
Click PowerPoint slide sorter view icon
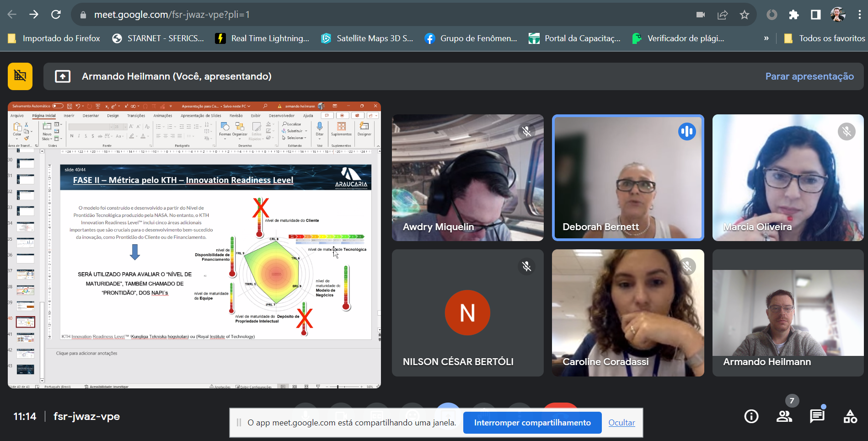point(295,387)
